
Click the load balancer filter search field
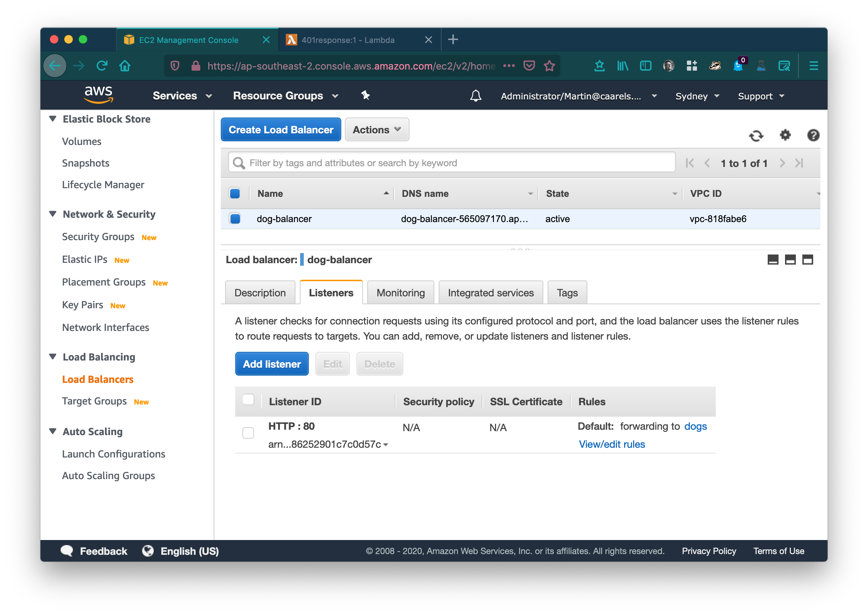[x=451, y=163]
